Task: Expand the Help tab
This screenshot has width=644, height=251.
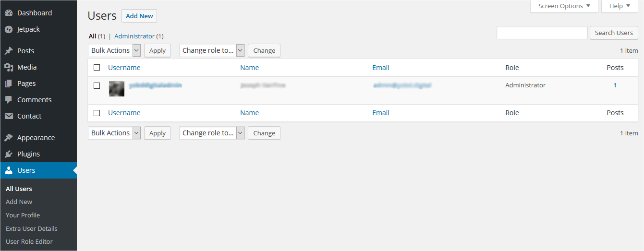Action: [620, 6]
